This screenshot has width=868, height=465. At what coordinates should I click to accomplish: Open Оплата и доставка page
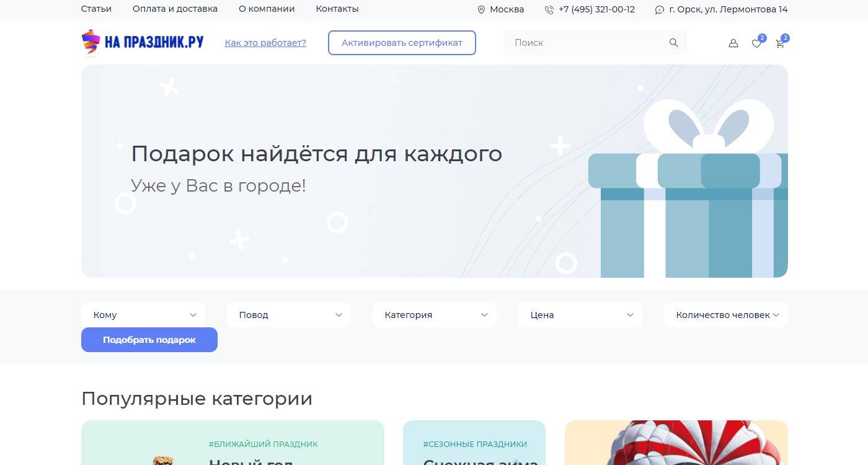(175, 9)
